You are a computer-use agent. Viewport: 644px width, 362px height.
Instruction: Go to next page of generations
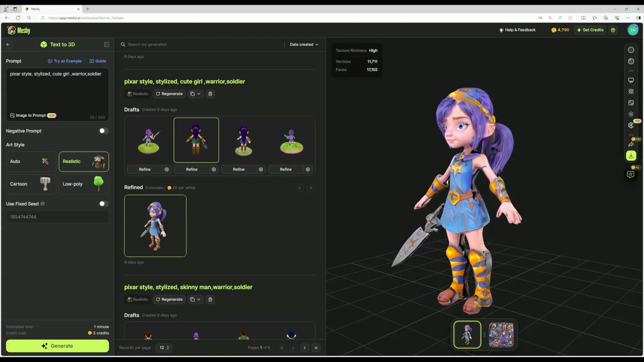(305, 348)
